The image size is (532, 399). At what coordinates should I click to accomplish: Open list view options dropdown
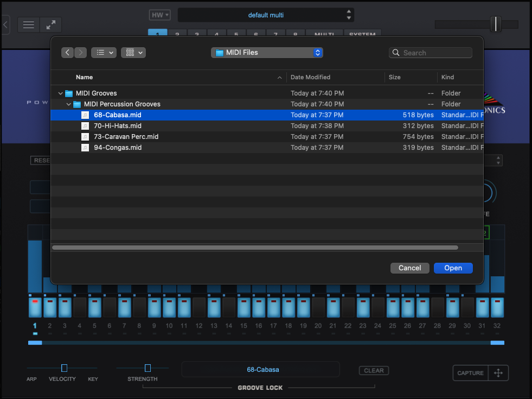104,53
